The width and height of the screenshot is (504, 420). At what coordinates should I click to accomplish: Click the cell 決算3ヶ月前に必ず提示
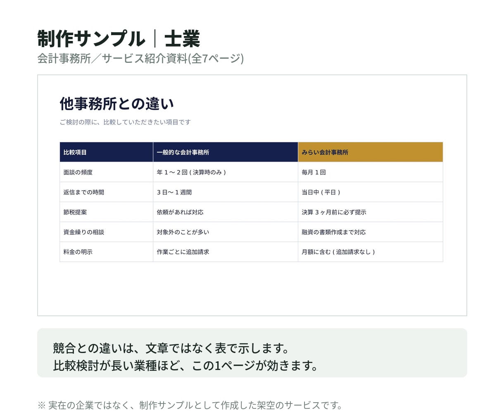point(371,212)
